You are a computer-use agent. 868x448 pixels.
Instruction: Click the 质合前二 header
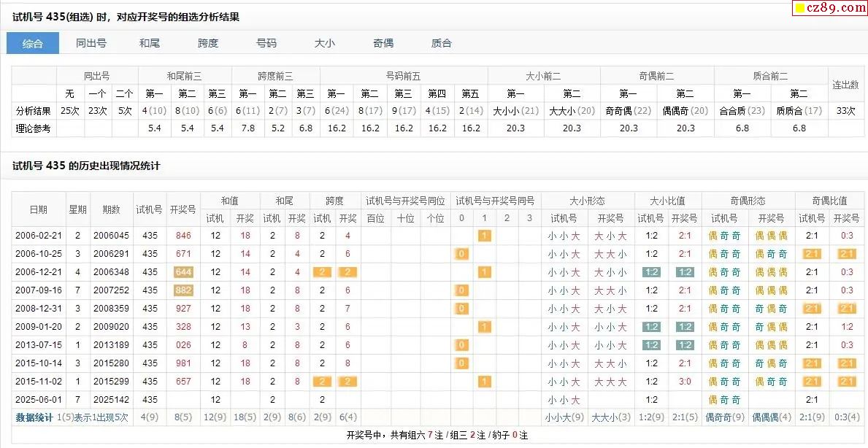(770, 76)
